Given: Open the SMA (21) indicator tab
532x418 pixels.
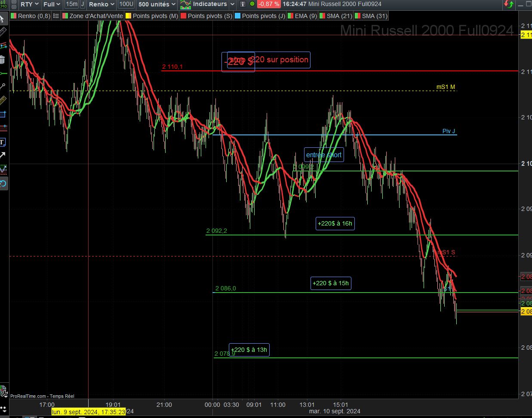Looking at the screenshot, I should [336, 16].
